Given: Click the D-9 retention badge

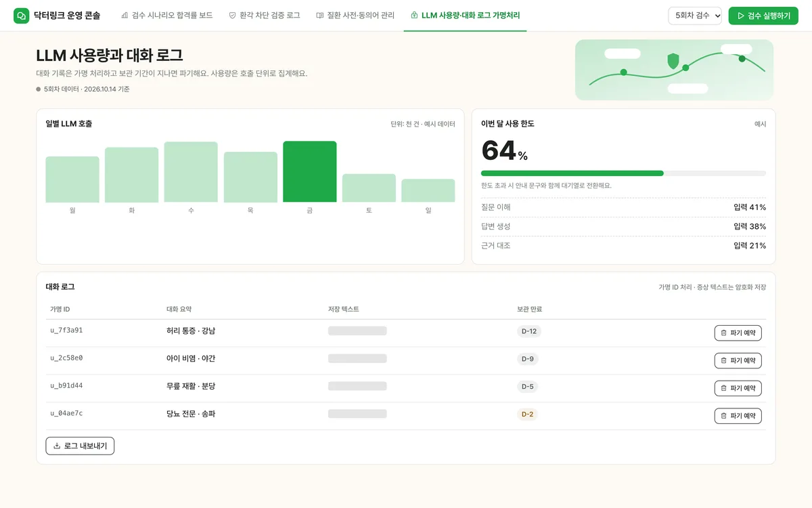Looking at the screenshot, I should coord(528,359).
